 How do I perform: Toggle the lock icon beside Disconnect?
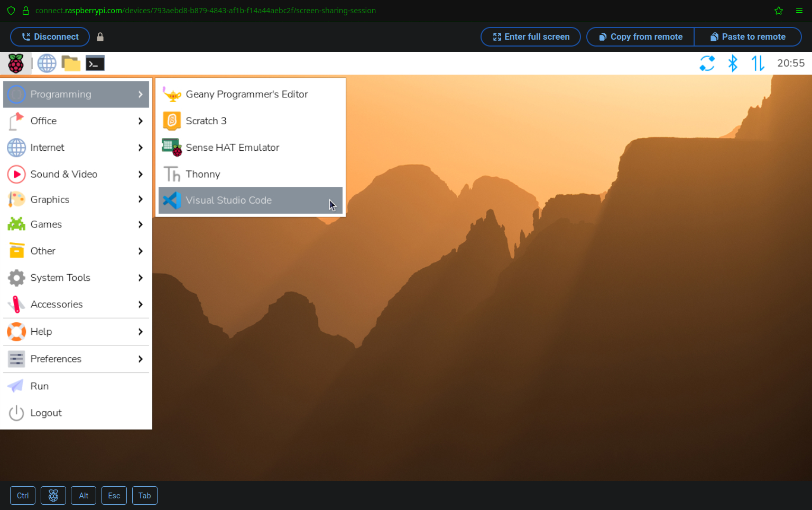100,37
